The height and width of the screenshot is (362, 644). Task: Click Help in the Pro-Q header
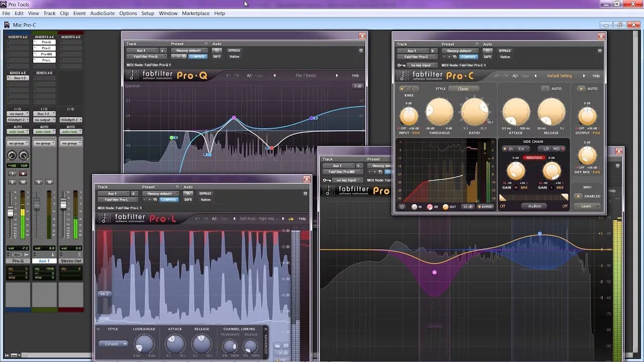point(355,75)
